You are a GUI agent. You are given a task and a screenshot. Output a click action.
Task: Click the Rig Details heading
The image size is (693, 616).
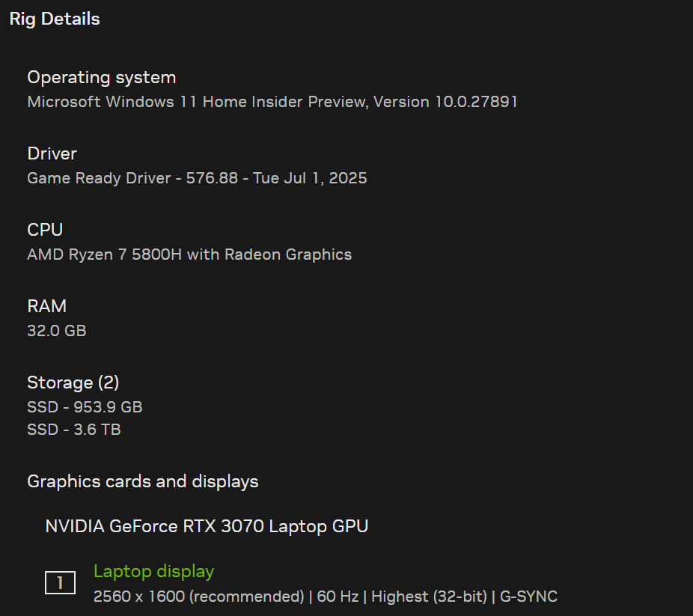pyautogui.click(x=55, y=19)
